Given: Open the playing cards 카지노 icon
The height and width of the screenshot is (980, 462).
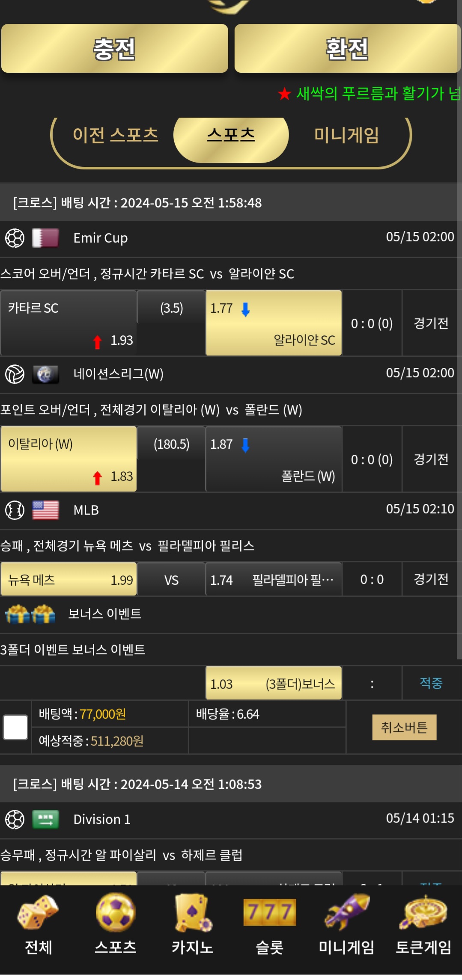Looking at the screenshot, I should pos(193,913).
